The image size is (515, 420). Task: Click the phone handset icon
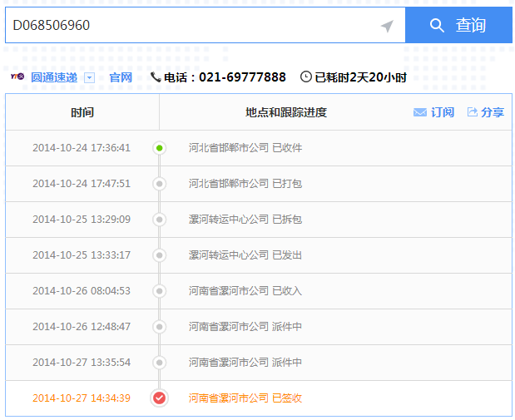(156, 77)
